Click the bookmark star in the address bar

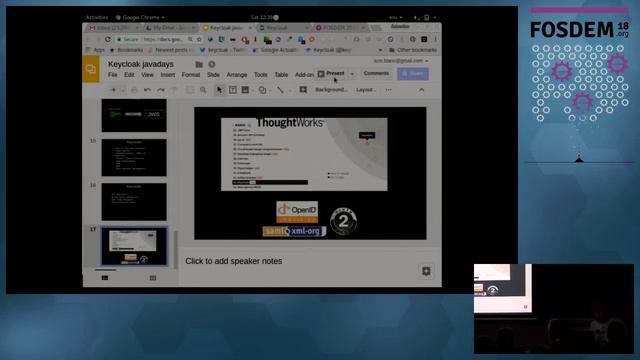point(199,40)
